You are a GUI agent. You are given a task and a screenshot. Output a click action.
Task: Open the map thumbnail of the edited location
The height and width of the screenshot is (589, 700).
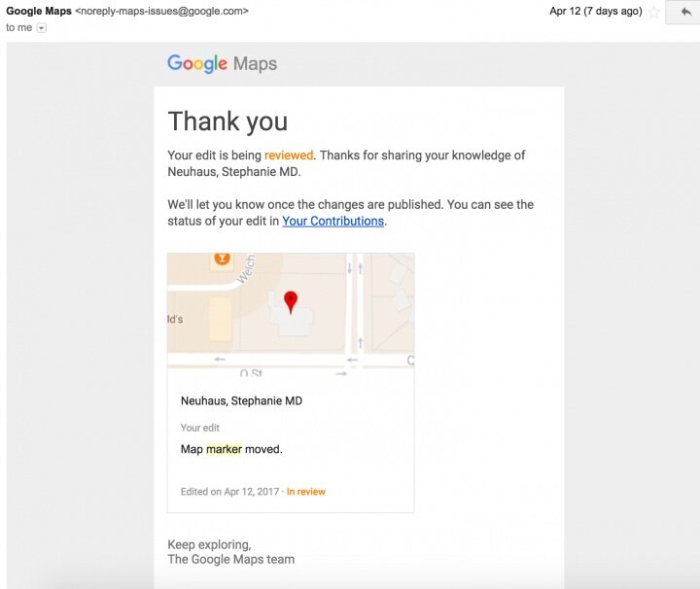[291, 315]
